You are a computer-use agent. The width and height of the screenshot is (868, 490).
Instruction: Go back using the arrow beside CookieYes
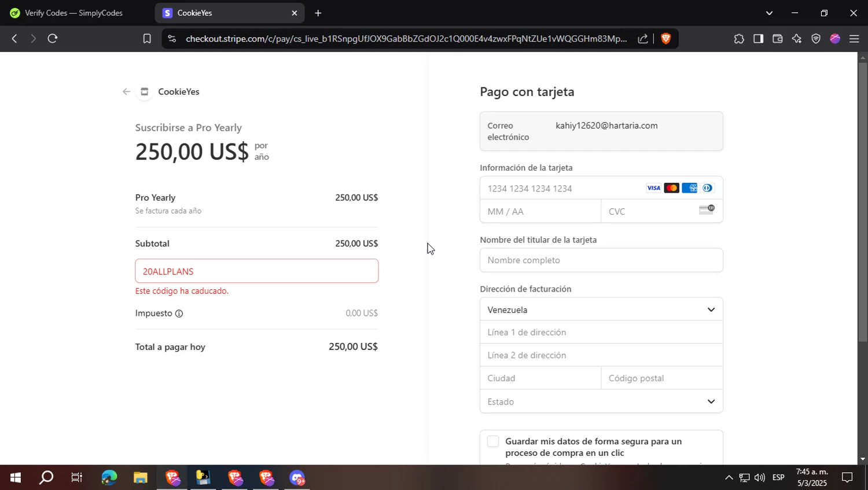(x=126, y=91)
